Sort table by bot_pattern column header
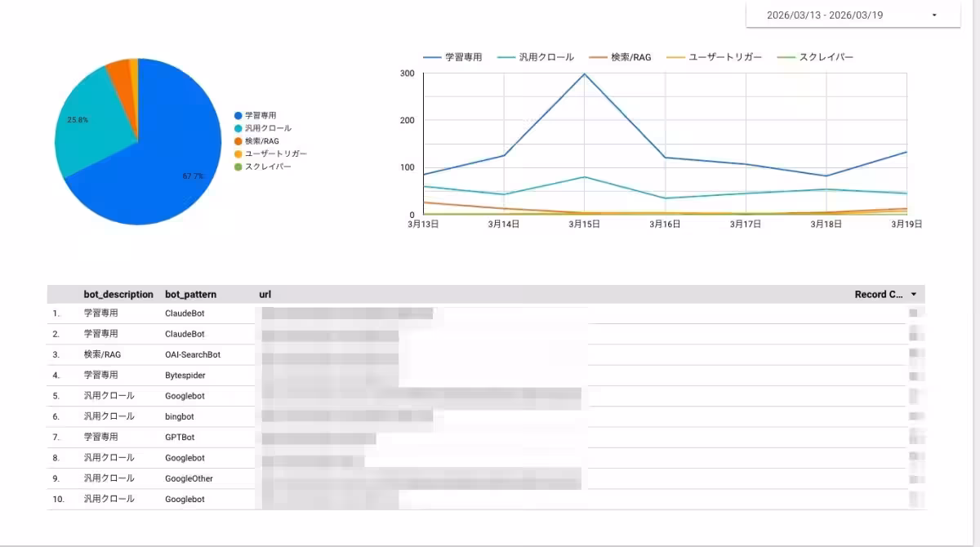Image resolution: width=980 pixels, height=547 pixels. [x=190, y=295]
